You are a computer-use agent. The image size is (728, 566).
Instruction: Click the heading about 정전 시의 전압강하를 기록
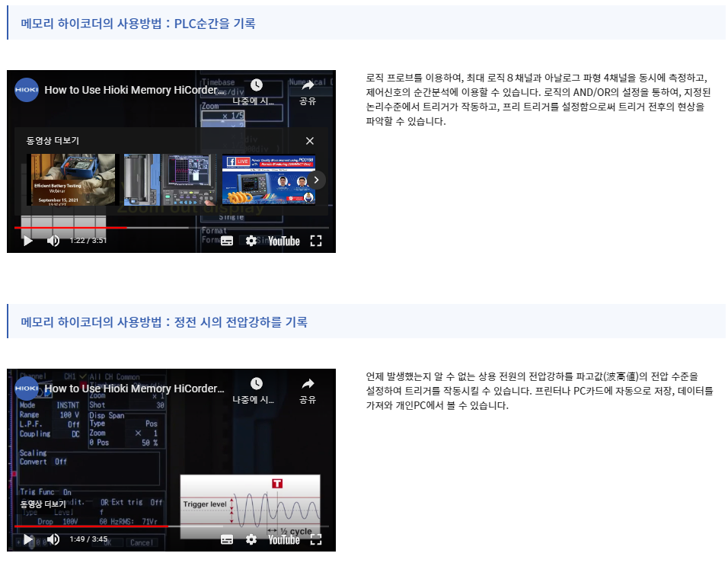point(164,321)
